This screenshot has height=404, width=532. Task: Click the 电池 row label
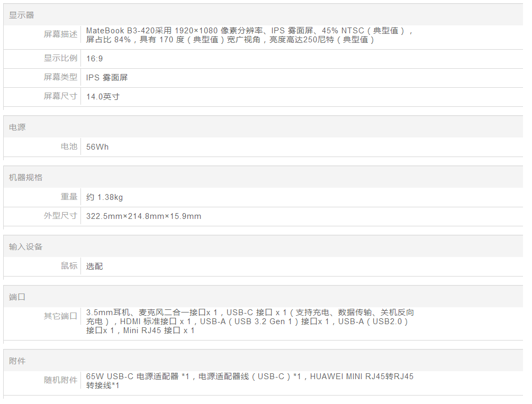(x=69, y=146)
